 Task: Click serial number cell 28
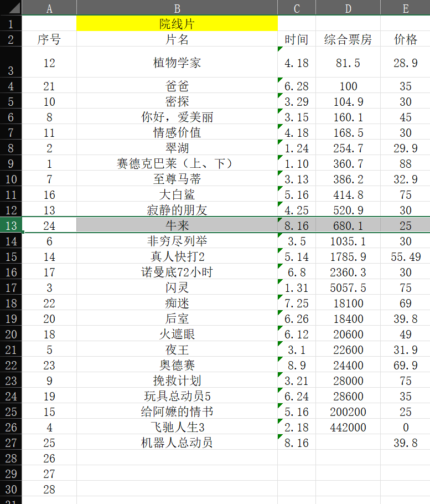point(49,489)
